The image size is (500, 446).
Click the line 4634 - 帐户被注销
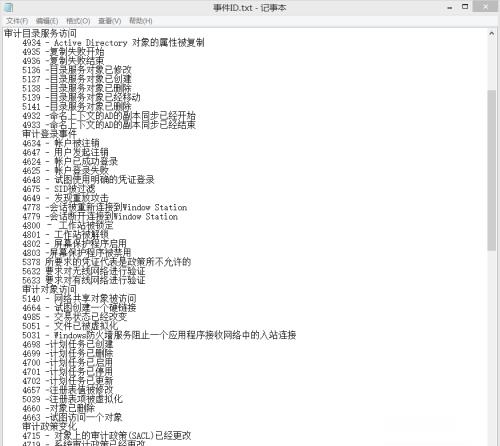(x=61, y=143)
